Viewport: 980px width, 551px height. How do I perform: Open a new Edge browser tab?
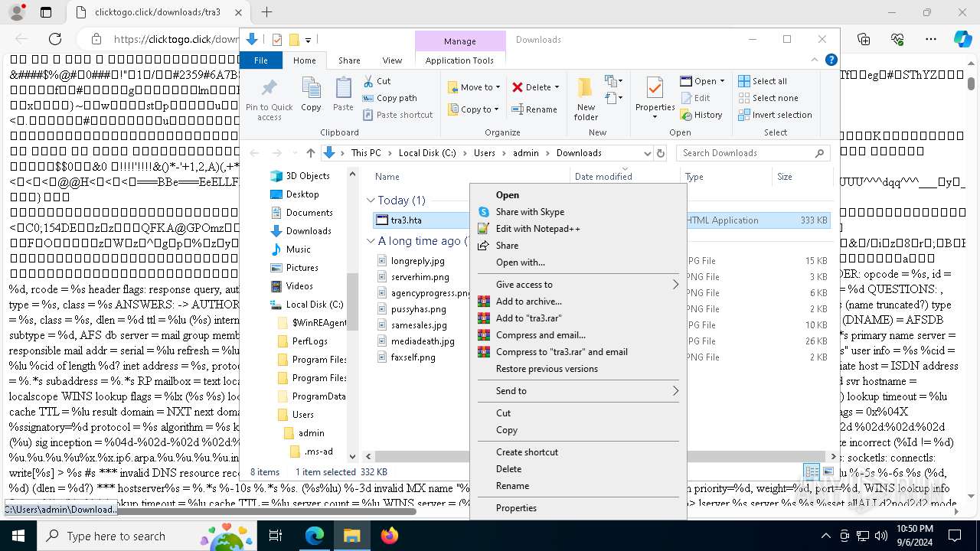(266, 12)
